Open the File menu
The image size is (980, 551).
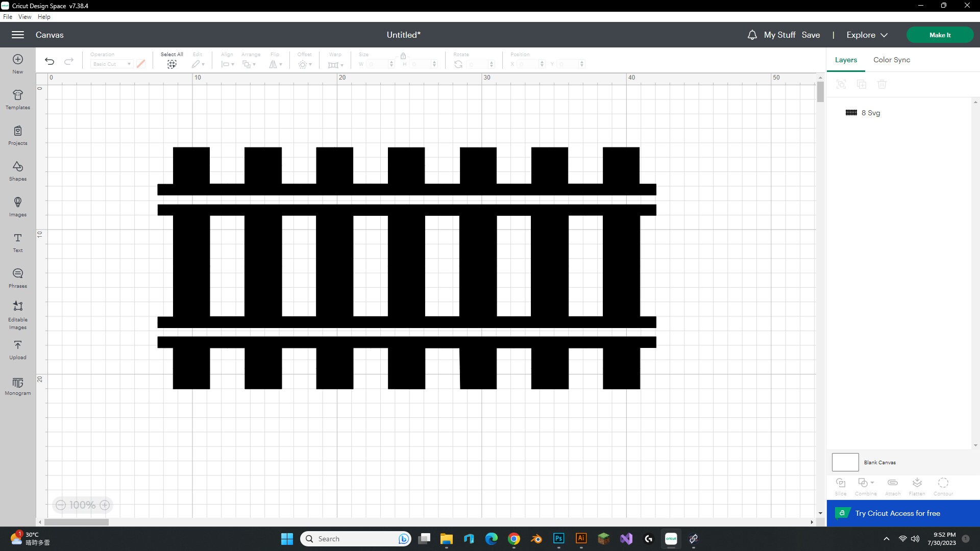coord(8,16)
